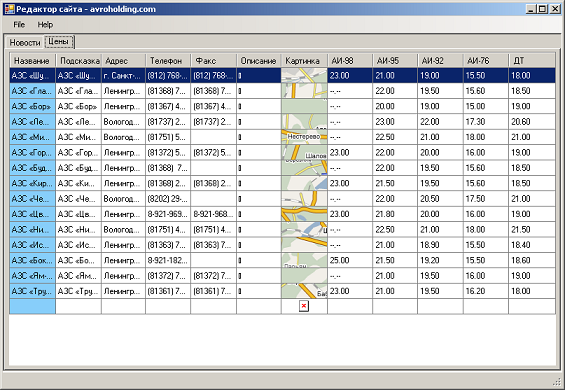
Task: Select the АЗС «Бок... name cell
Action: click(x=32, y=260)
